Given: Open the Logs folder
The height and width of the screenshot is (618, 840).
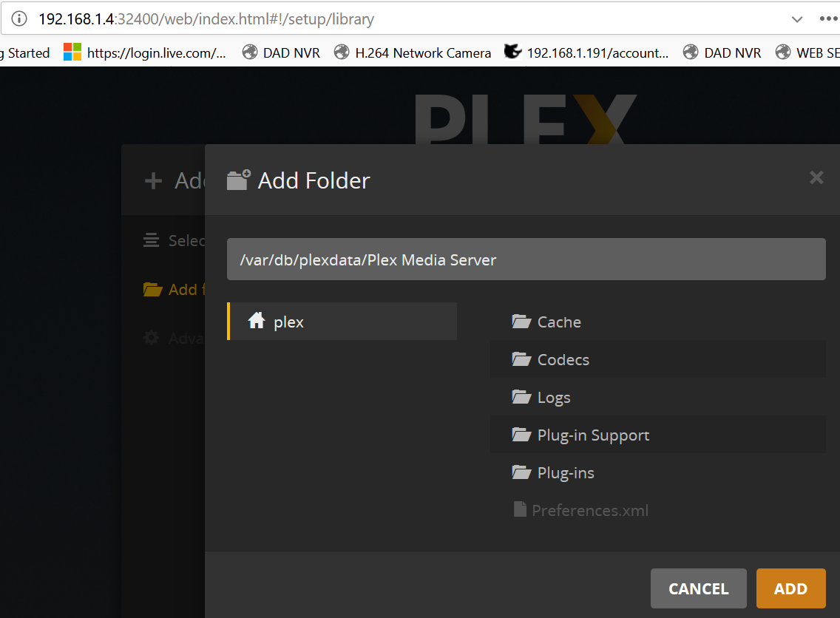Looking at the screenshot, I should click(x=658, y=398).
